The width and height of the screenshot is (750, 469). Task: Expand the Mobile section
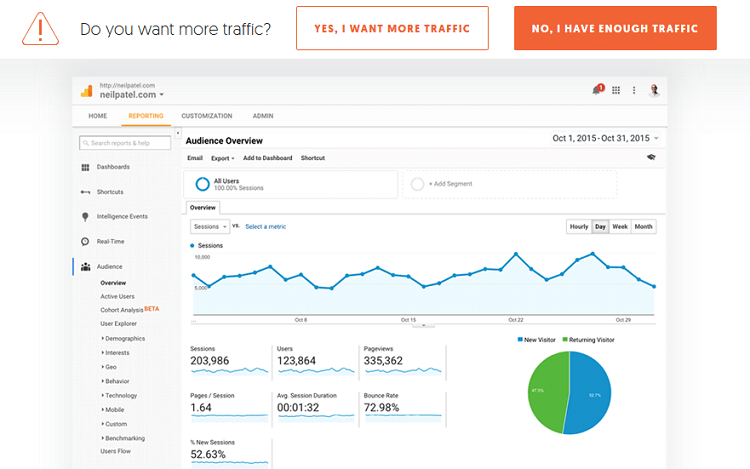click(x=112, y=410)
